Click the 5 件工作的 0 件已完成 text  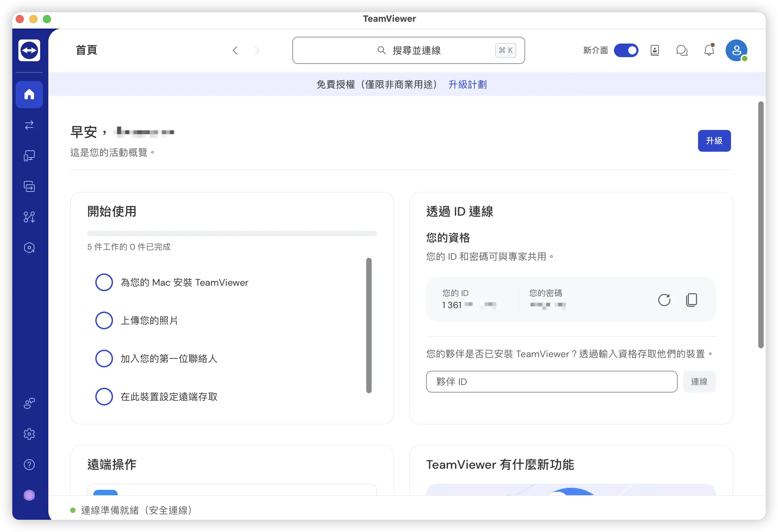[x=129, y=247]
